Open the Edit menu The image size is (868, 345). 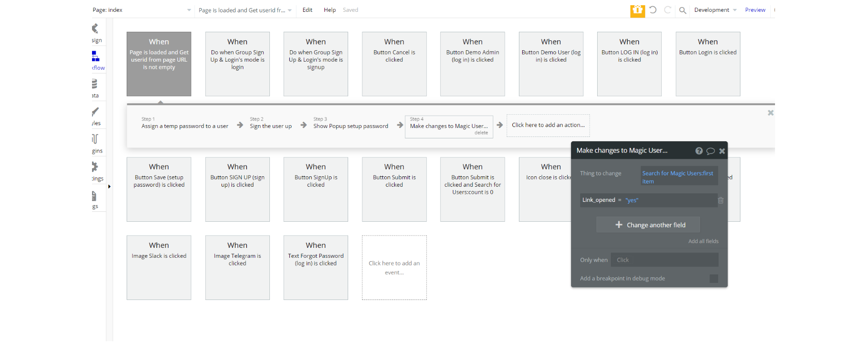coord(307,10)
